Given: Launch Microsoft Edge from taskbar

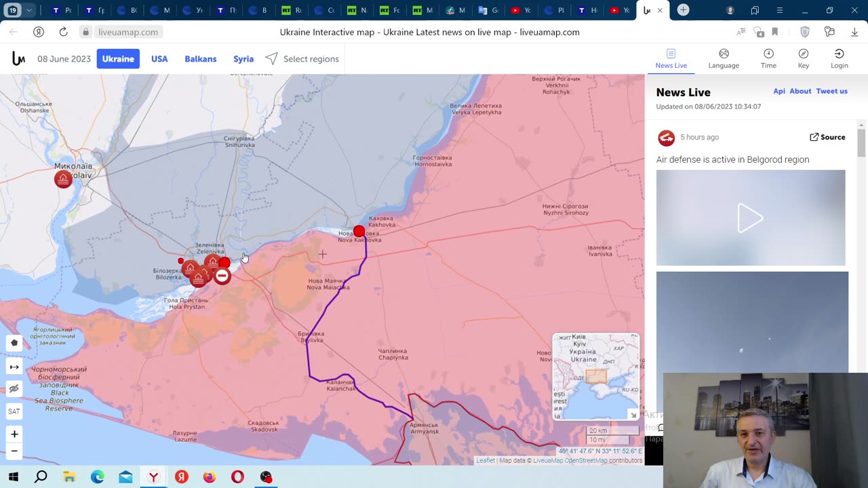Looking at the screenshot, I should (98, 477).
